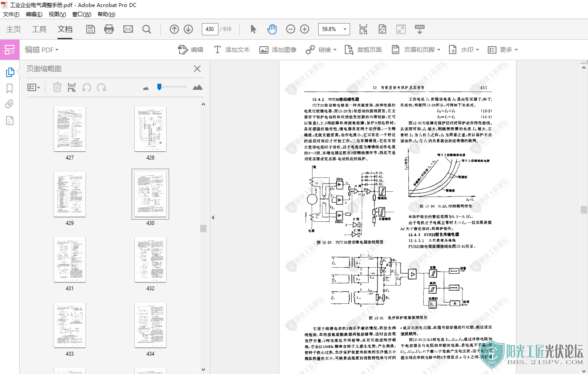Open the bookmarks sidebar icon
The image size is (588, 374).
tap(10, 88)
